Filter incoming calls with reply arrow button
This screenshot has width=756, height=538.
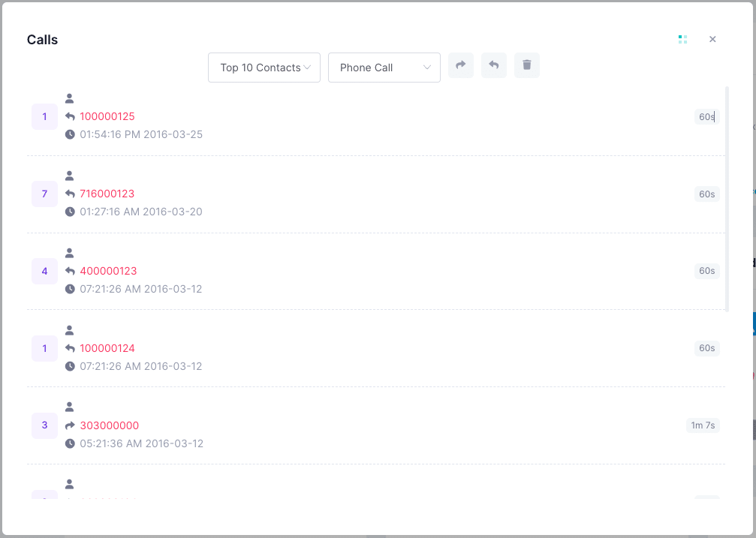coord(494,65)
